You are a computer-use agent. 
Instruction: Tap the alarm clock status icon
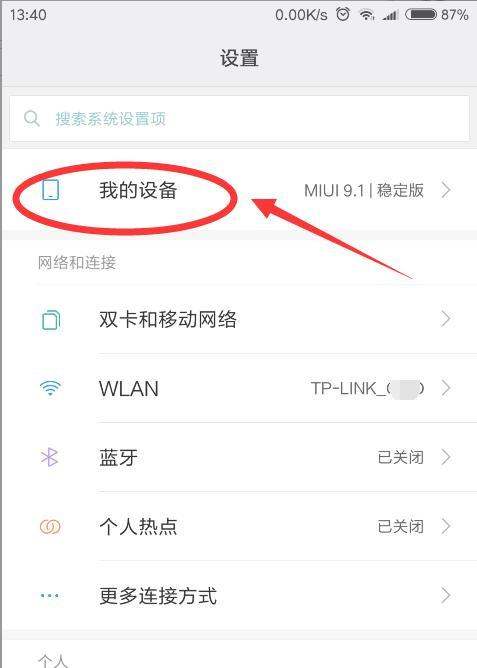click(x=343, y=14)
